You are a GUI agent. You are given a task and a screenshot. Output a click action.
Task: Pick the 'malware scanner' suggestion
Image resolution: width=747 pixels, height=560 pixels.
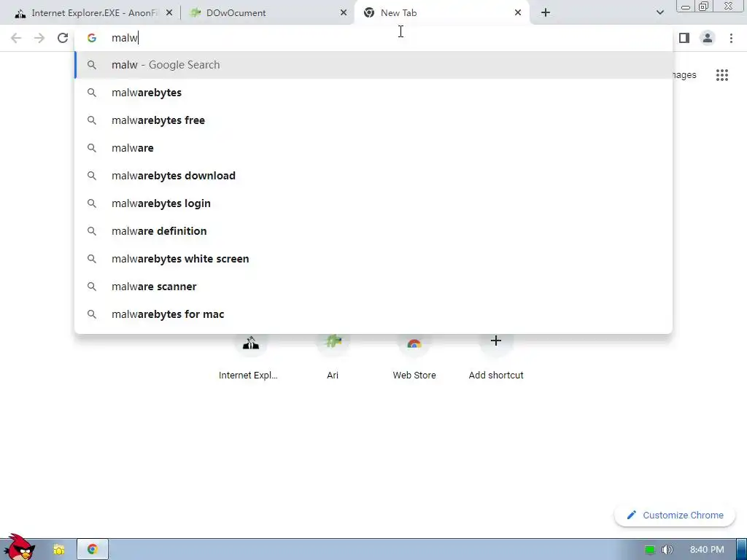(x=373, y=287)
